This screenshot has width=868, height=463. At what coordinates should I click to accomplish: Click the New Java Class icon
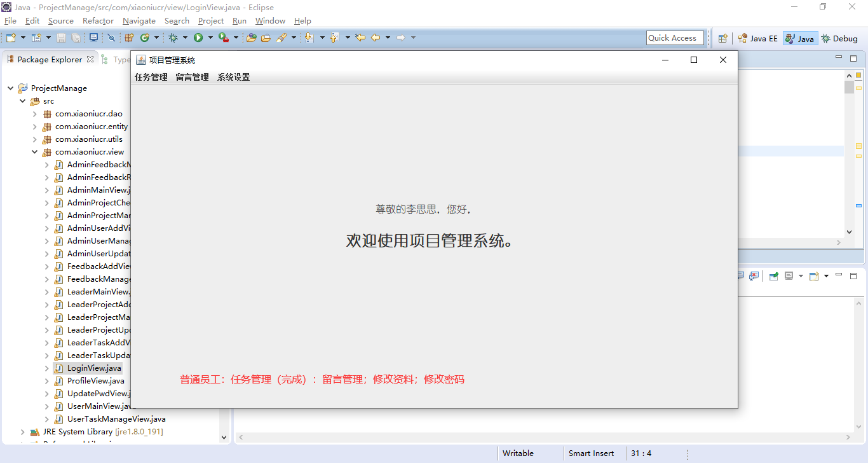click(x=145, y=38)
